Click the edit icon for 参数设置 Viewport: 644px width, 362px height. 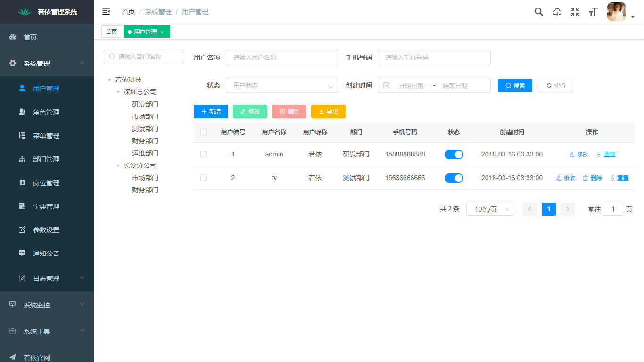click(22, 230)
